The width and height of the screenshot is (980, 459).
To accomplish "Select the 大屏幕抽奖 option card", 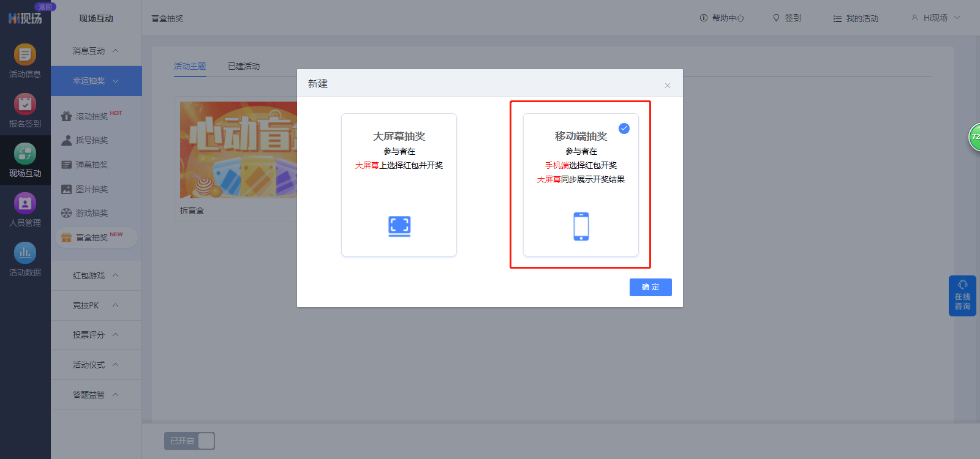I will tap(399, 185).
